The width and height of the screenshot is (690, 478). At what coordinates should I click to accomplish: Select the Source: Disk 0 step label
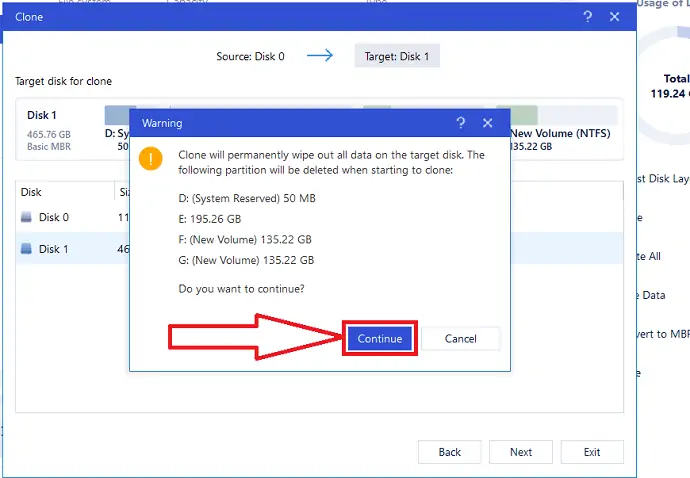pyautogui.click(x=250, y=56)
